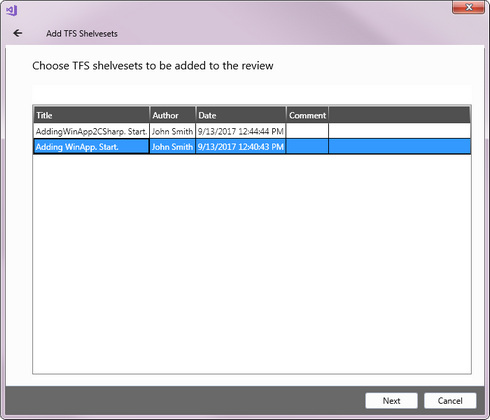
Task: Click the Visual Studio logo icon
Action: (12, 10)
